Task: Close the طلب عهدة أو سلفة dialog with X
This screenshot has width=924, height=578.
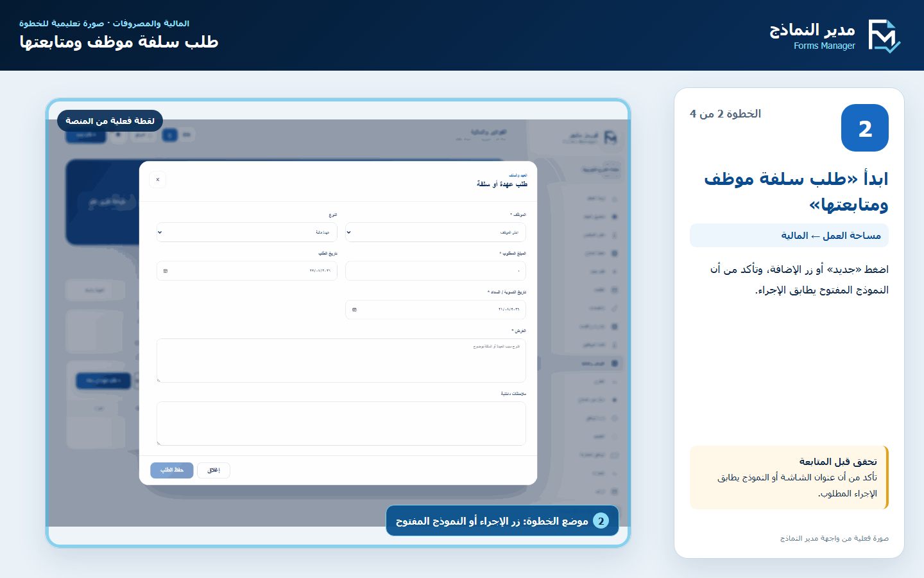Action: click(x=158, y=180)
